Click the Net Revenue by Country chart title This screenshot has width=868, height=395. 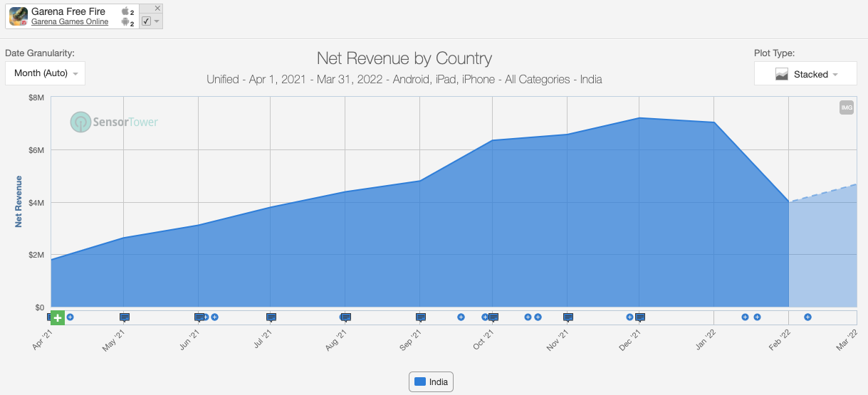coord(404,58)
